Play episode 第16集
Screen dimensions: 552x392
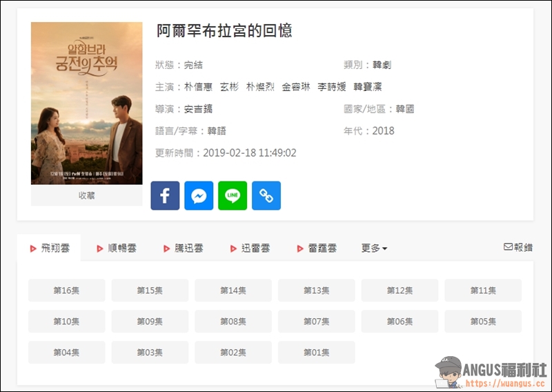coord(66,291)
